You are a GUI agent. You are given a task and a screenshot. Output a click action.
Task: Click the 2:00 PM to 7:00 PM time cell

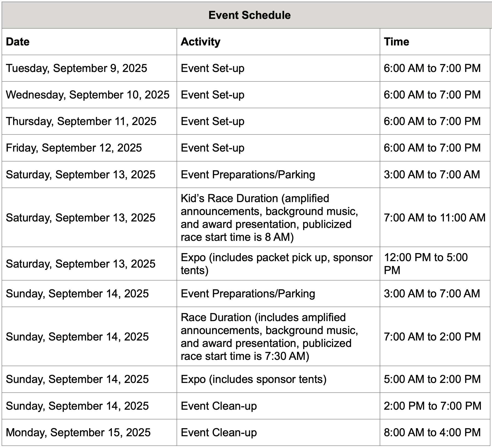(x=432, y=406)
